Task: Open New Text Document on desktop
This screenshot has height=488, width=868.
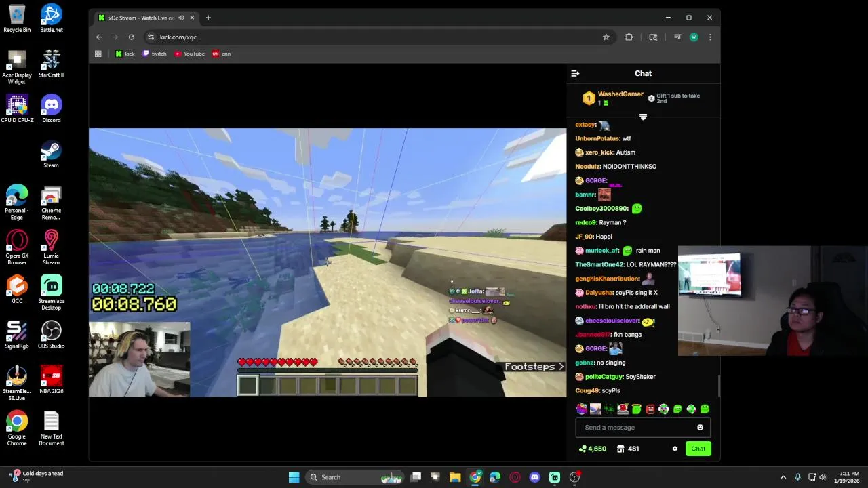Action: click(x=52, y=428)
